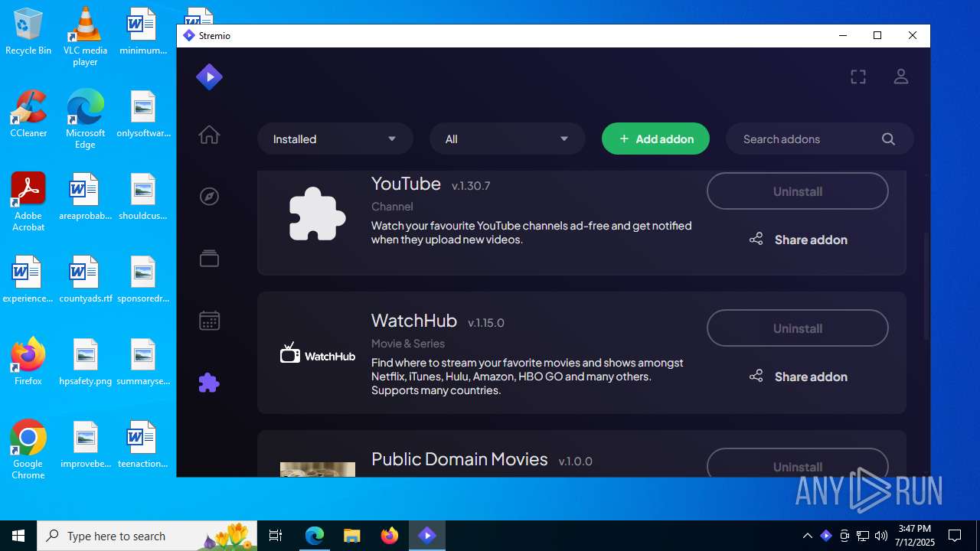This screenshot has width=980, height=551.
Task: Click the Public Domain Movies addon thumbnail
Action: pos(317,469)
